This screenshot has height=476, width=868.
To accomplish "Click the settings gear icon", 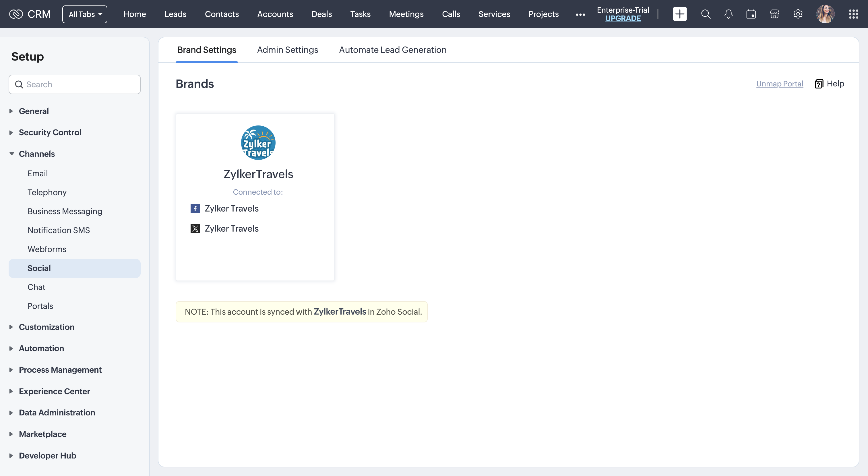I will tap(798, 14).
